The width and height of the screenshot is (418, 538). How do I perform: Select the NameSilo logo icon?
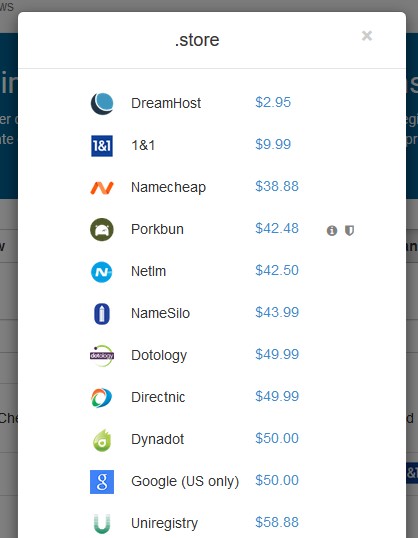click(102, 314)
